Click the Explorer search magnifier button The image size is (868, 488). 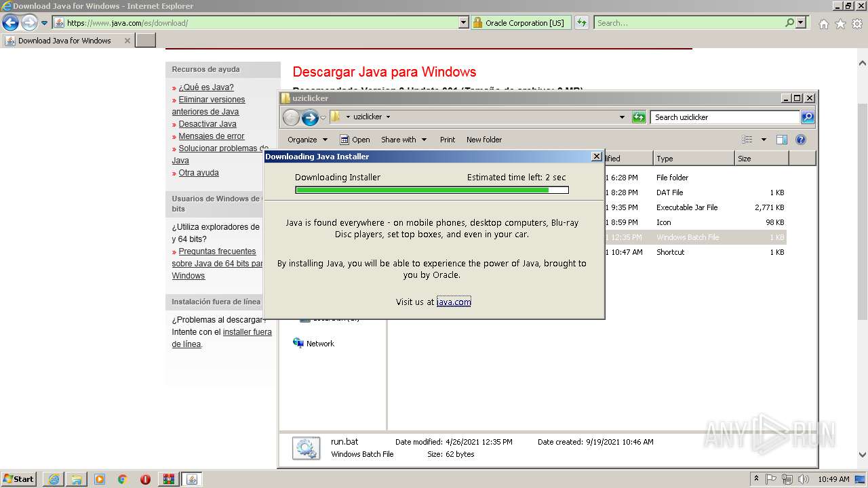pyautogui.click(x=808, y=117)
